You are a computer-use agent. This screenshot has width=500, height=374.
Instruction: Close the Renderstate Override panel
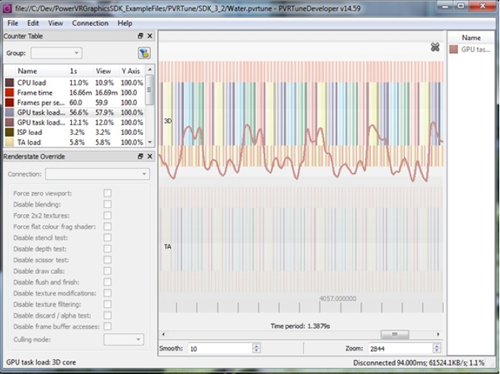click(150, 156)
